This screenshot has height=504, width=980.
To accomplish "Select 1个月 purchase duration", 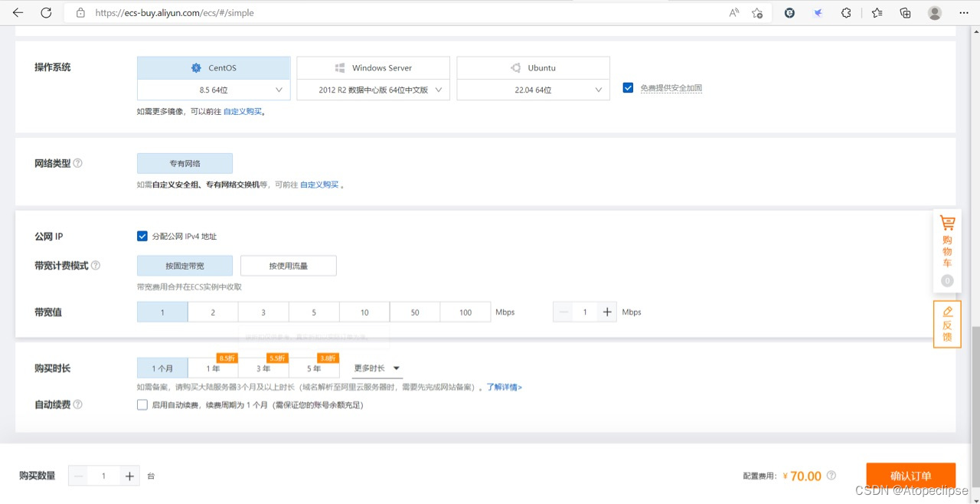I will pyautogui.click(x=162, y=368).
